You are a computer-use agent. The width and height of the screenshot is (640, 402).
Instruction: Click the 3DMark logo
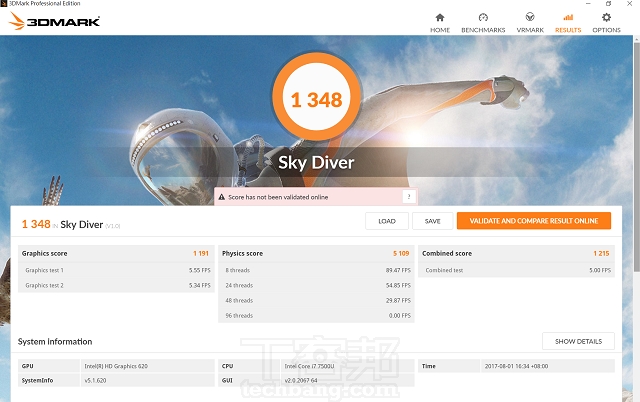pos(54,21)
